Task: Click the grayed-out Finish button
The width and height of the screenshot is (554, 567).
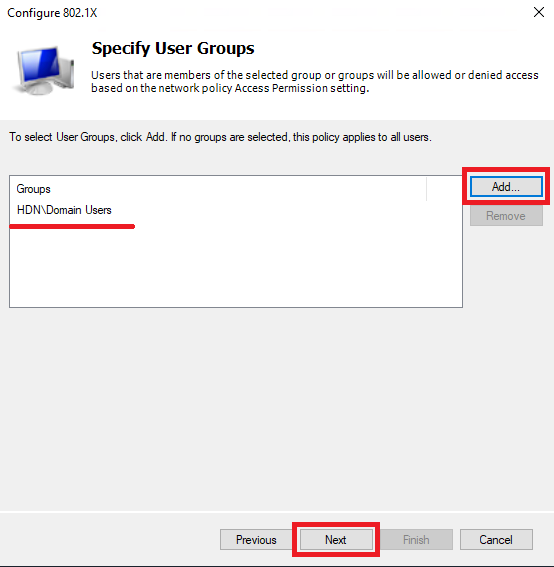Action: click(x=416, y=540)
